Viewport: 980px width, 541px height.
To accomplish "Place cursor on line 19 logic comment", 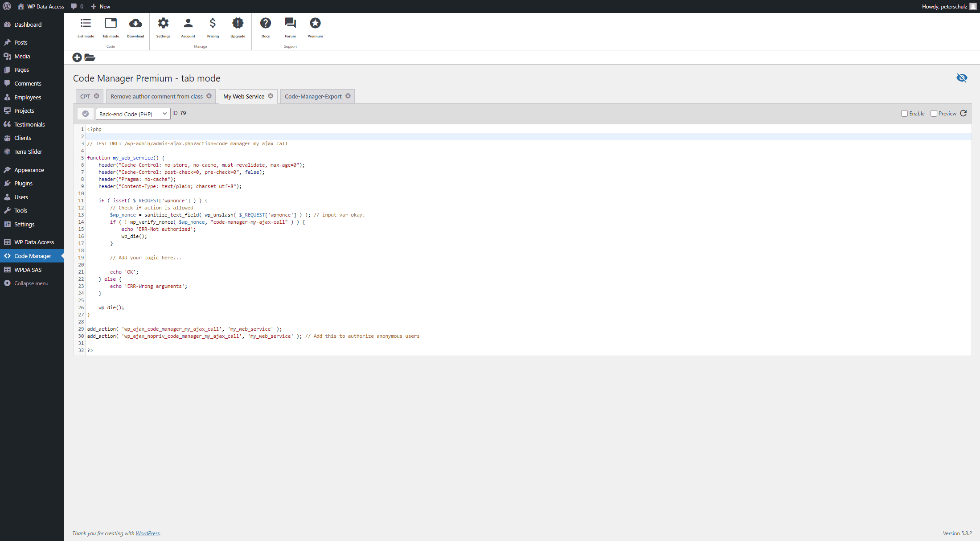I will (146, 258).
